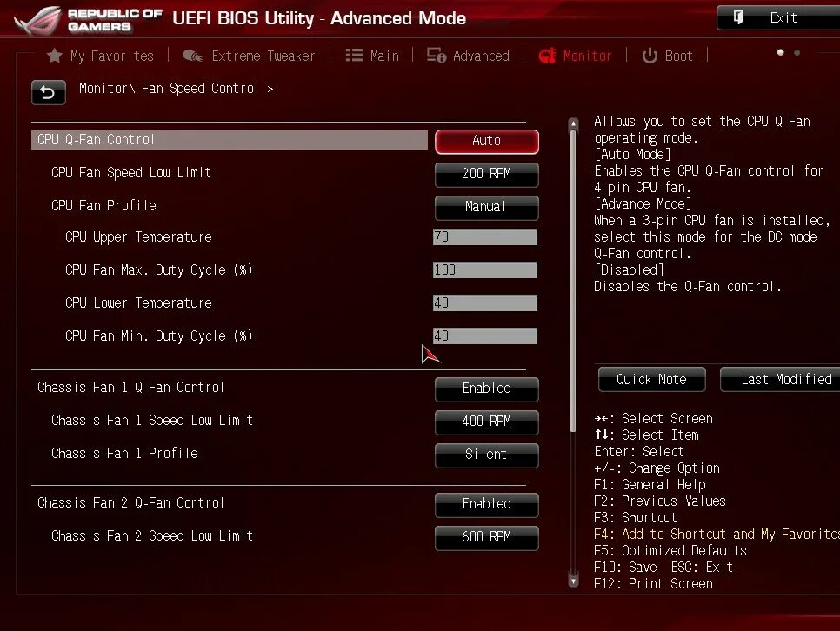Select CPU Fan Speed Low Limit label
Viewport: 840px width, 631px height.
pos(131,172)
